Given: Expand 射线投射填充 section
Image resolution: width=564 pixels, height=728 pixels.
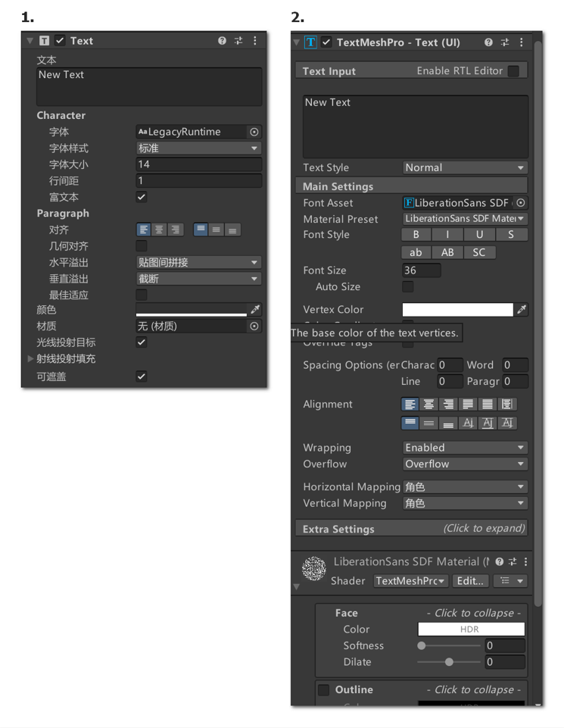Looking at the screenshot, I should coord(30,358).
